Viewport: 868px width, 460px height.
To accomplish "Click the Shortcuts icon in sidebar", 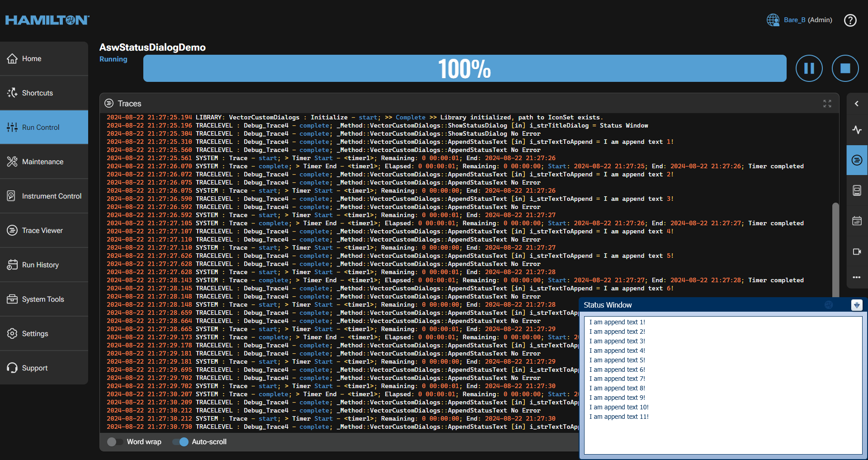I will [12, 93].
